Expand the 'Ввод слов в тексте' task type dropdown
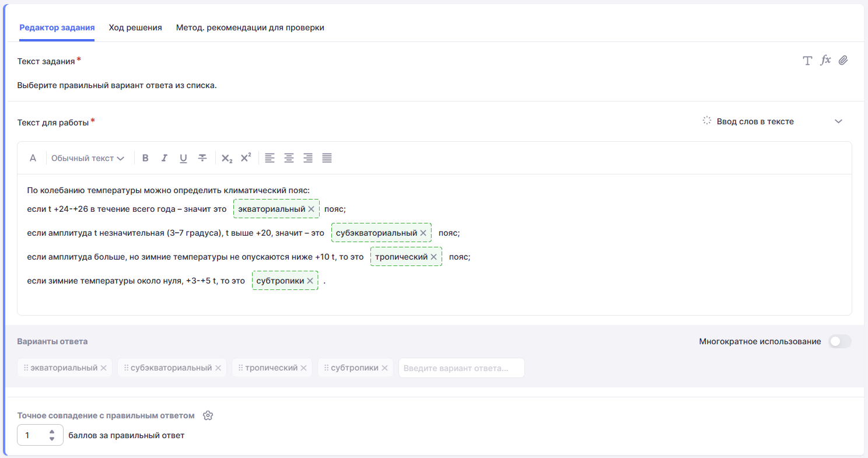The width and height of the screenshot is (868, 458). (x=773, y=121)
